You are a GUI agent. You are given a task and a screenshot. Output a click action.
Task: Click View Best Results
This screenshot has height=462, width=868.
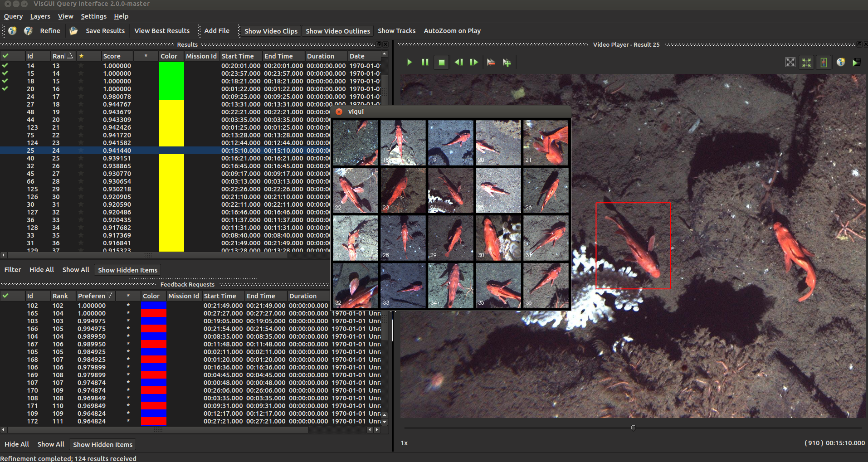tap(162, 31)
